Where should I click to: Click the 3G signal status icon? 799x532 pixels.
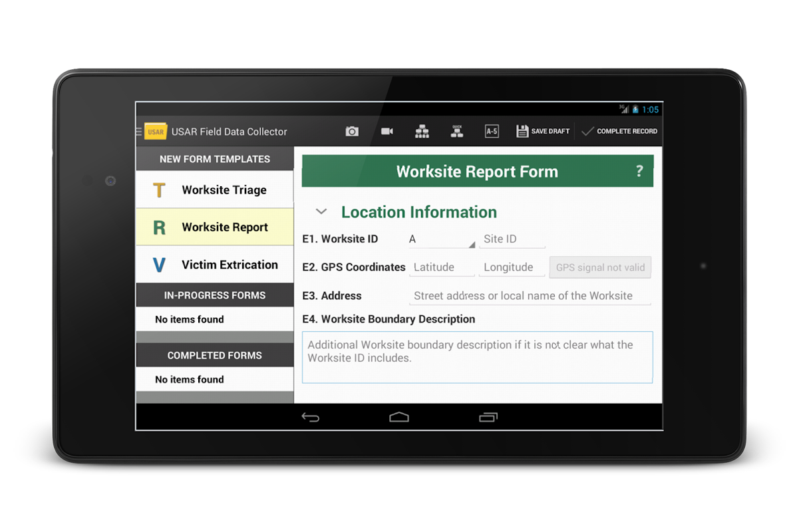(x=624, y=110)
